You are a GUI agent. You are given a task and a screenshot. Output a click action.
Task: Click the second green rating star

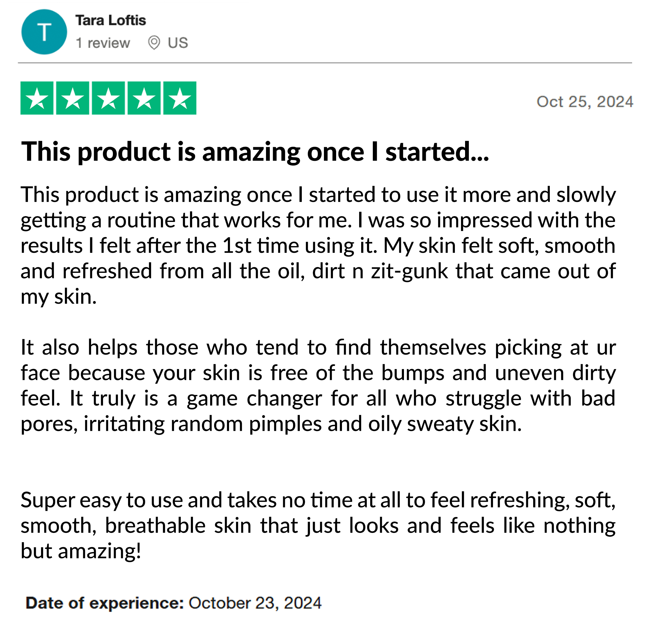click(72, 98)
